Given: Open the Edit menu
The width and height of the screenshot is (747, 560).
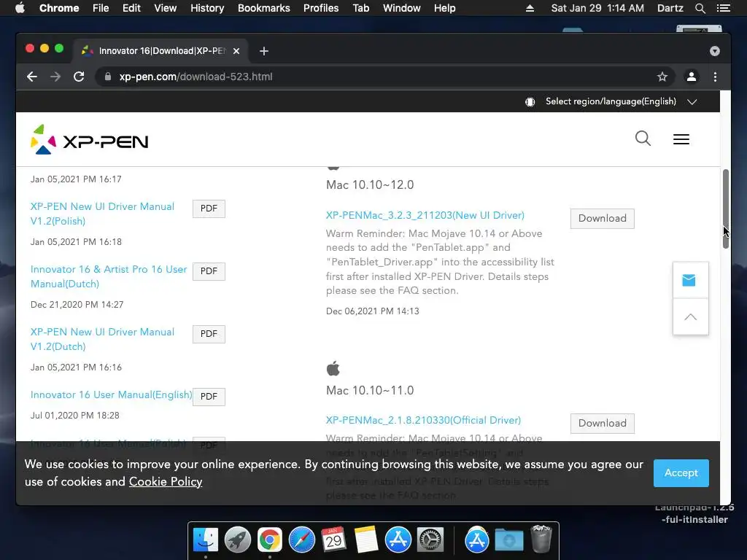Looking at the screenshot, I should pyautogui.click(x=131, y=8).
